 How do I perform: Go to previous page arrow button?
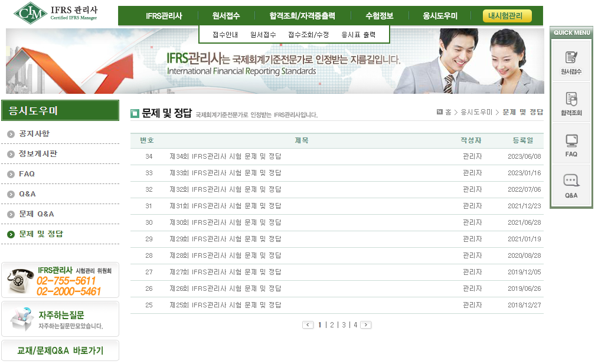tap(308, 324)
